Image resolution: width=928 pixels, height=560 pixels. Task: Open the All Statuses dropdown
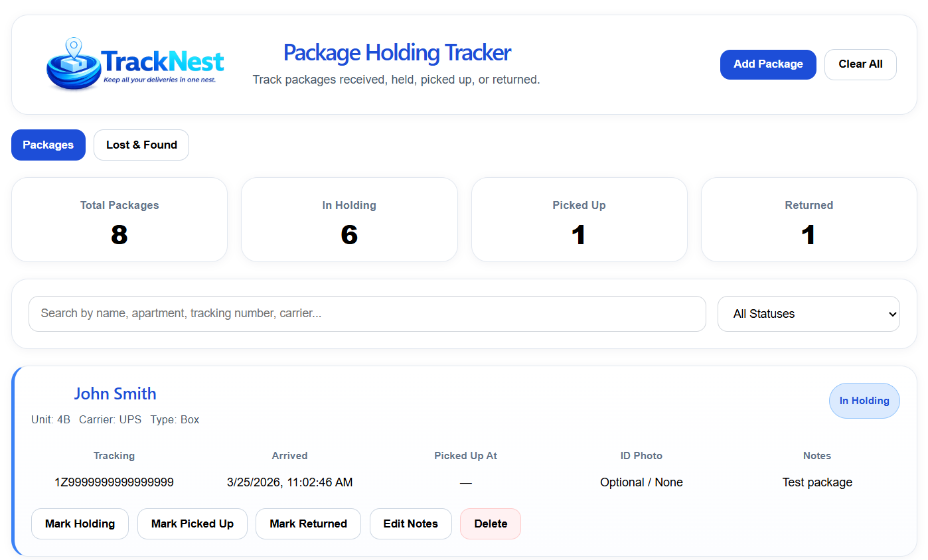(809, 314)
